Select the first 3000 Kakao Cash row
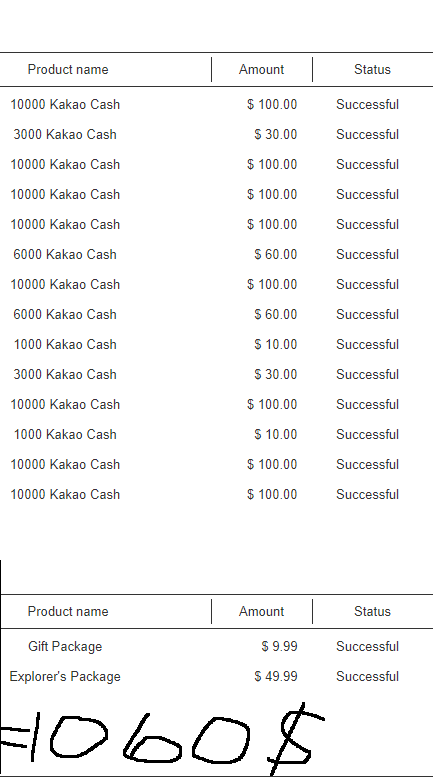Viewport: 448px width, 779px height. coord(216,135)
